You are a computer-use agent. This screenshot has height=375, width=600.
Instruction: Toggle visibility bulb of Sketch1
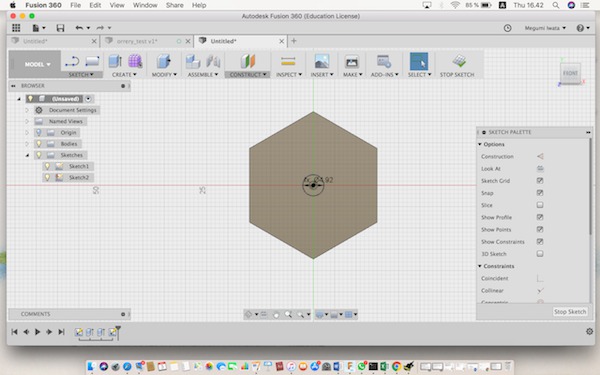click(x=47, y=166)
